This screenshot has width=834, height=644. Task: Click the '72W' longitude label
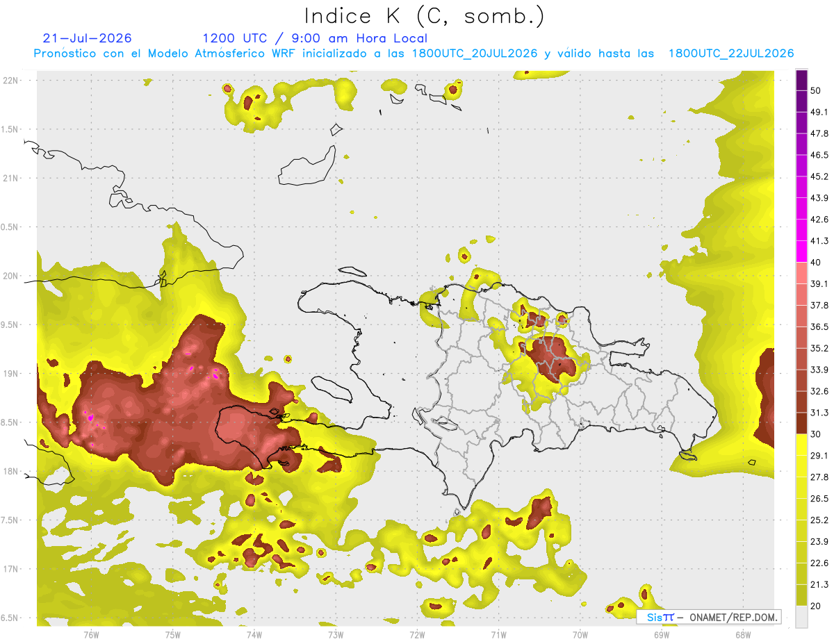pyautogui.click(x=417, y=634)
